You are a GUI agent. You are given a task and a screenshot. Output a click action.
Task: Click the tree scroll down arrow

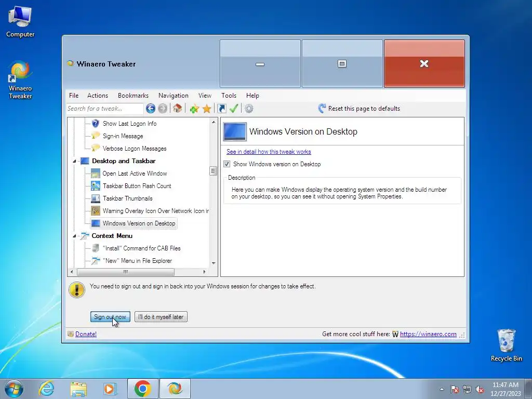[x=214, y=263]
